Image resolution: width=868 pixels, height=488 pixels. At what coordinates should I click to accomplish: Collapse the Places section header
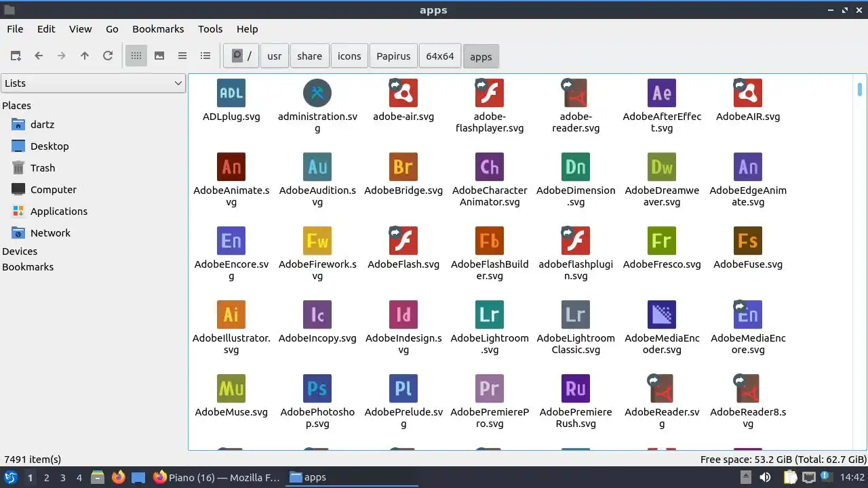(x=17, y=106)
